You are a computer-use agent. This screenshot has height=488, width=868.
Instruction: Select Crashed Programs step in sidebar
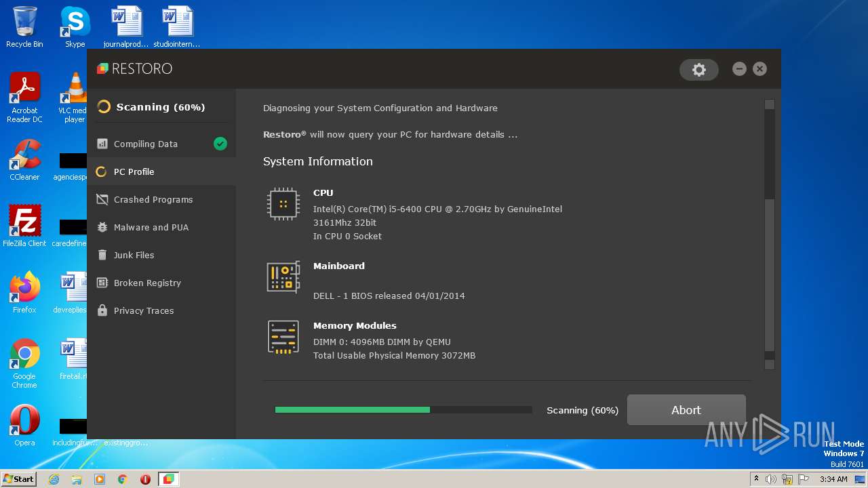(x=161, y=199)
